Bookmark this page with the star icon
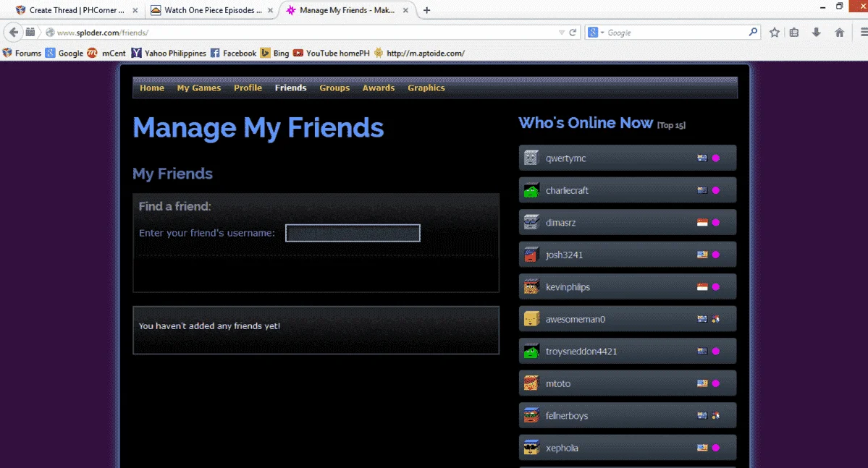868x468 pixels. point(775,33)
